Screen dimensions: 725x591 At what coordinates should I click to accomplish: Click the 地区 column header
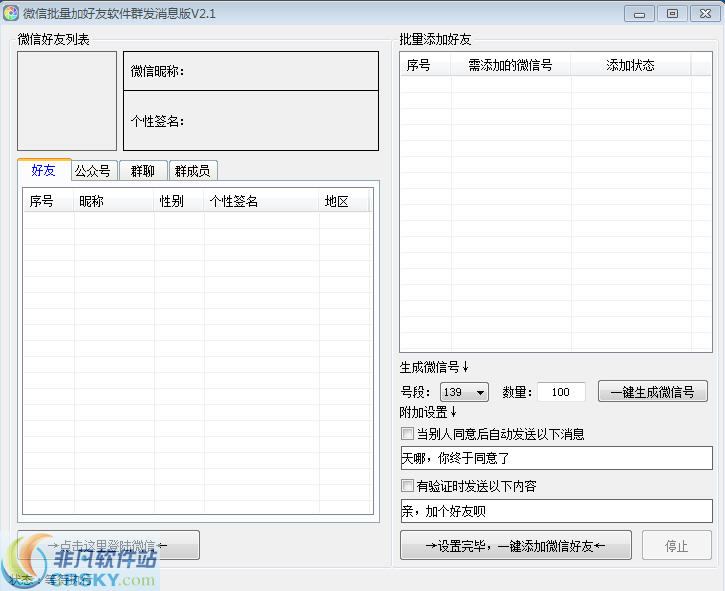tap(344, 201)
